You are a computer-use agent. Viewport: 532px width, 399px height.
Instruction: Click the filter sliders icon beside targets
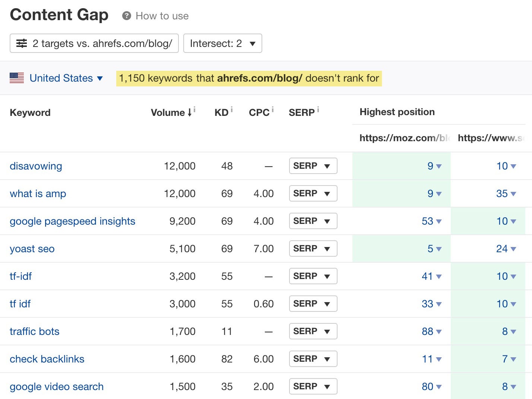[22, 43]
